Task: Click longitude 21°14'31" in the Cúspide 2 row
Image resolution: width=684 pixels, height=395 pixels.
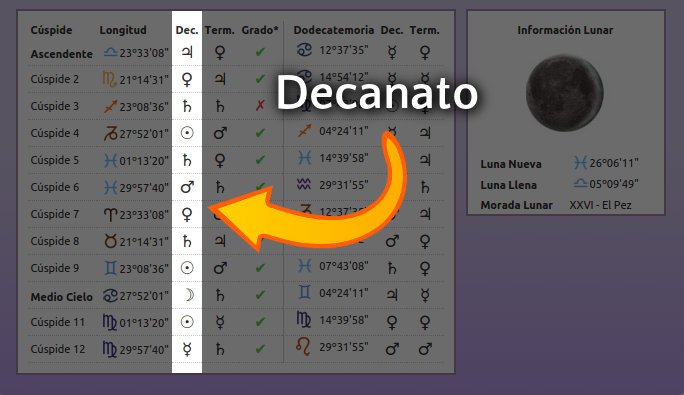Action: (x=144, y=80)
